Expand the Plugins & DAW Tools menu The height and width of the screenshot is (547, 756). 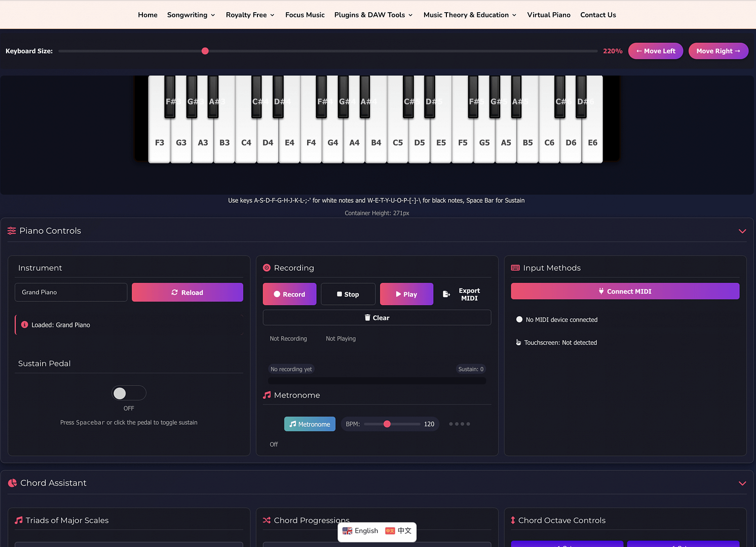click(373, 15)
